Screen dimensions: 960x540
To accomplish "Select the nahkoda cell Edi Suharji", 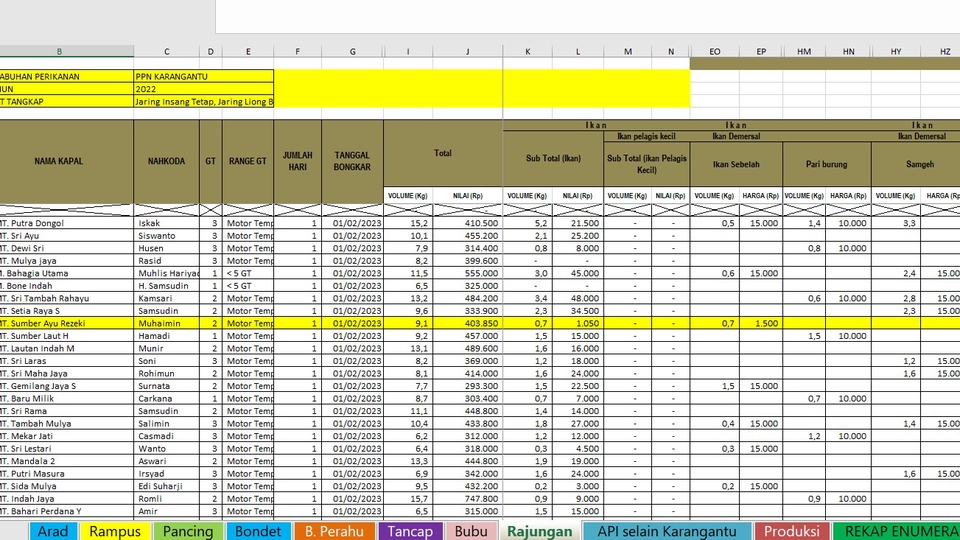I will coord(167,486).
